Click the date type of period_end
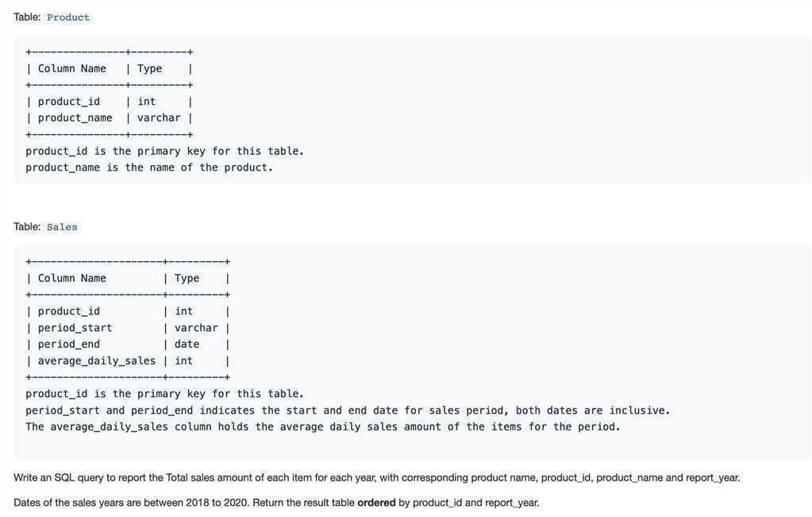 (x=187, y=345)
